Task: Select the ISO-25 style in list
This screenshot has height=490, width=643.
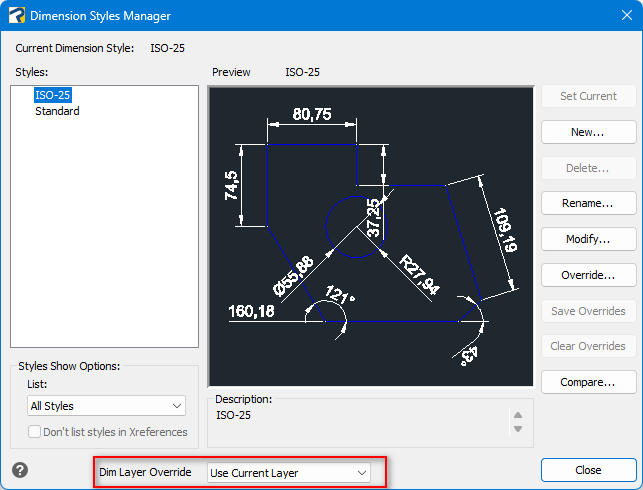Action: (x=52, y=95)
